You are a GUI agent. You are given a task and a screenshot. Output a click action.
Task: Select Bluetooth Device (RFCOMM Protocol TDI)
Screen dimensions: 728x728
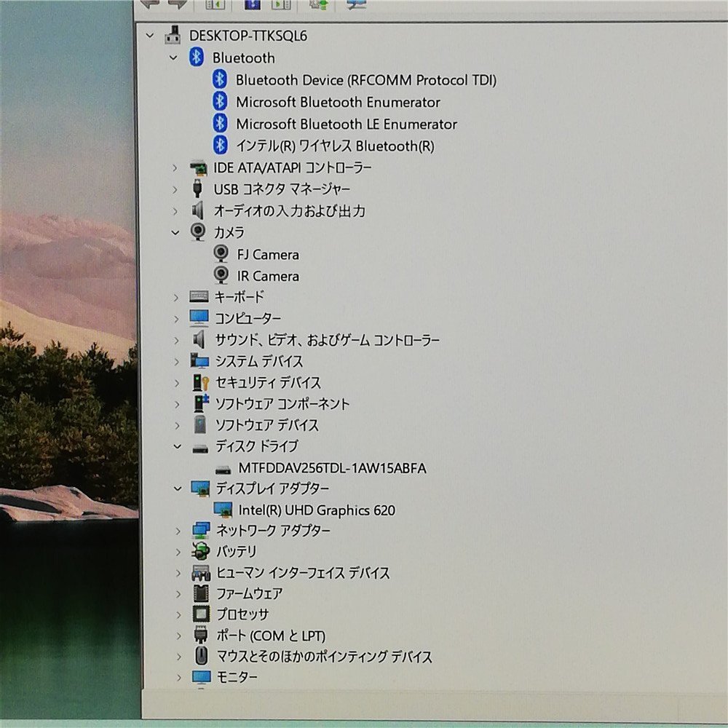point(366,80)
